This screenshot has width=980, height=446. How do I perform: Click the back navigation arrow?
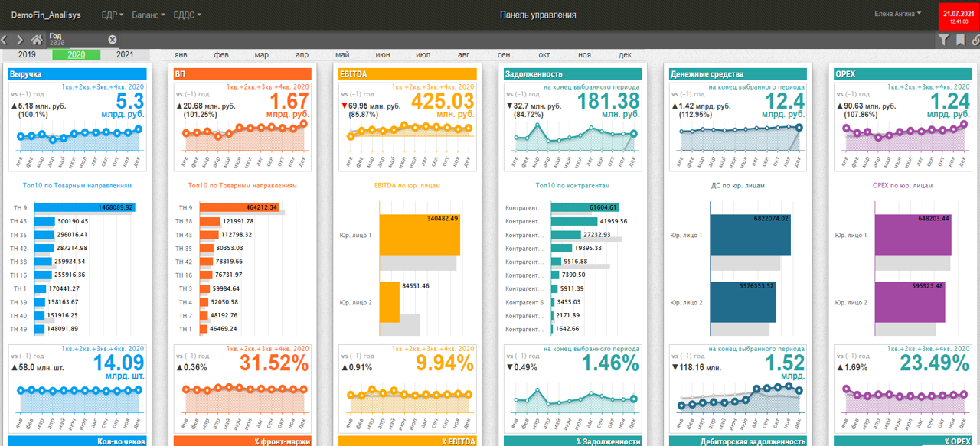pyautogui.click(x=5, y=40)
